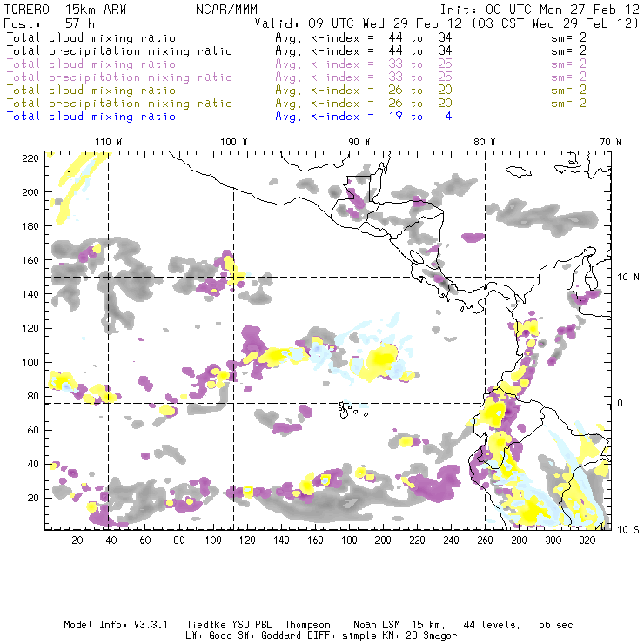This screenshot has height=644, width=644.
Task: Select the 'Fcst: 57 h' forecast hour text
Action: pos(50,23)
